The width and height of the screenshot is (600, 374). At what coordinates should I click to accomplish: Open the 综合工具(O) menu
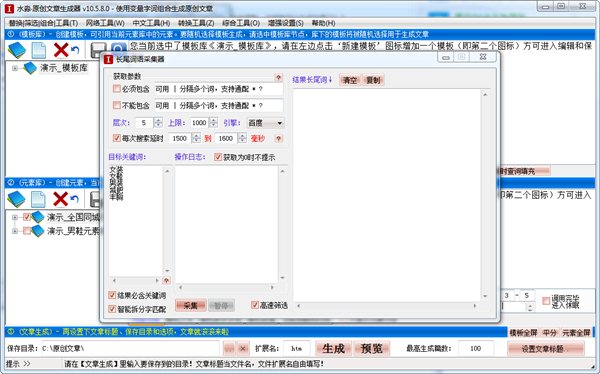click(241, 23)
